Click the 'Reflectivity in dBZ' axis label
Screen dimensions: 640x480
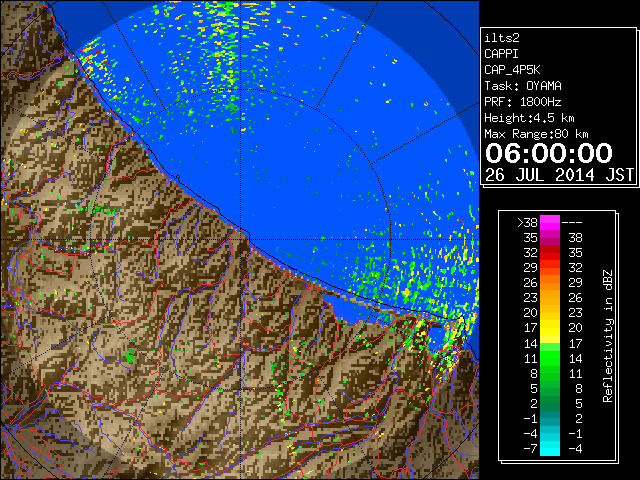(x=607, y=336)
